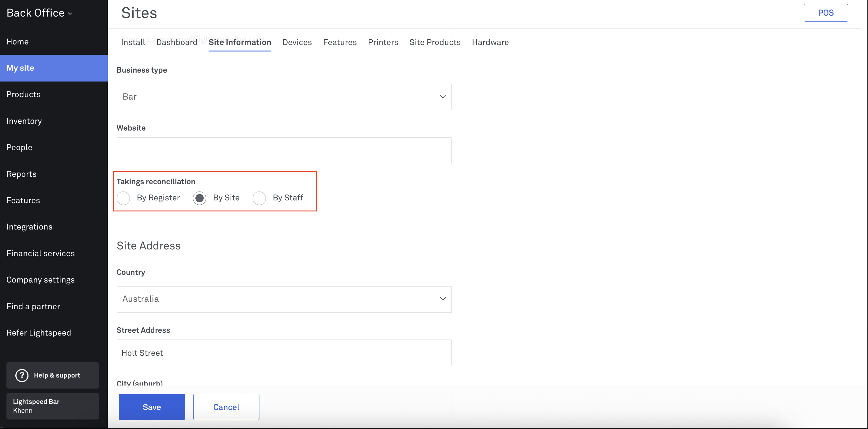The width and height of the screenshot is (868, 429).
Task: Open Company settings in sidebar
Action: [x=40, y=280]
